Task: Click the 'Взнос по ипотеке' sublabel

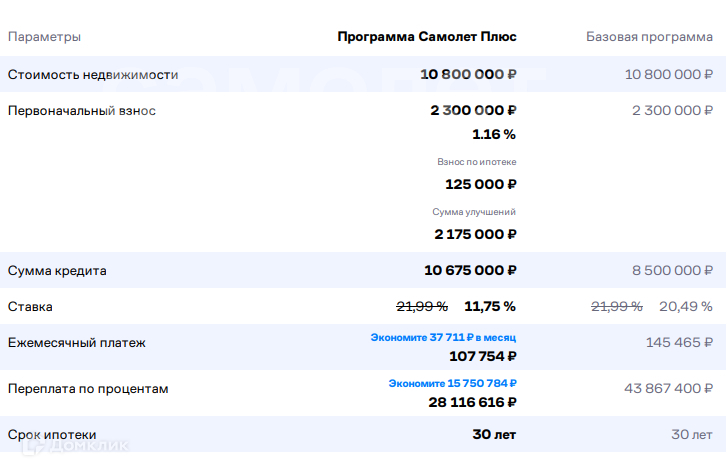Action: tap(476, 161)
